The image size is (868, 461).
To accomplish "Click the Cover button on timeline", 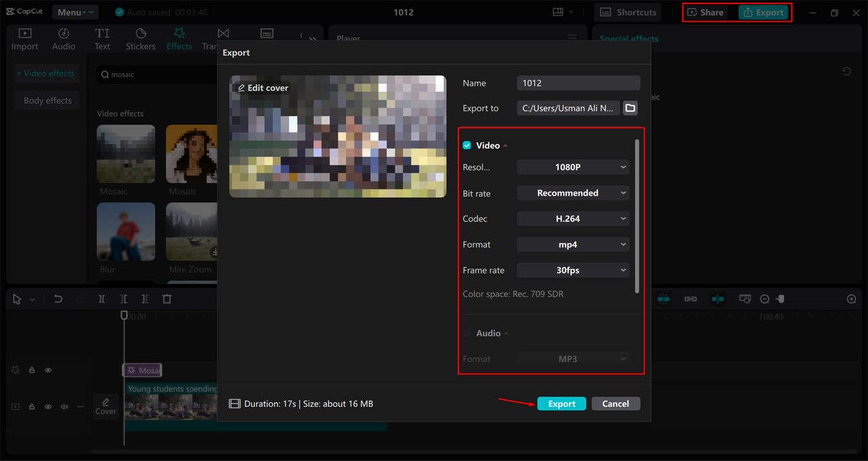I will click(x=106, y=405).
